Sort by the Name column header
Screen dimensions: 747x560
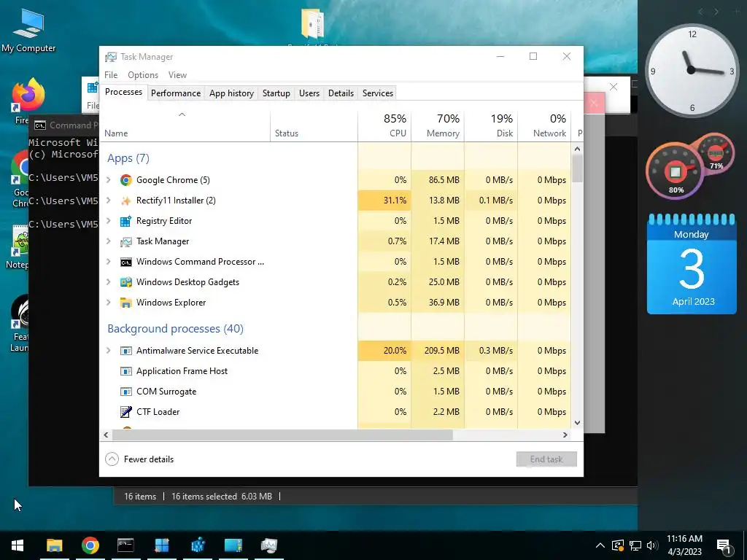[x=185, y=125]
